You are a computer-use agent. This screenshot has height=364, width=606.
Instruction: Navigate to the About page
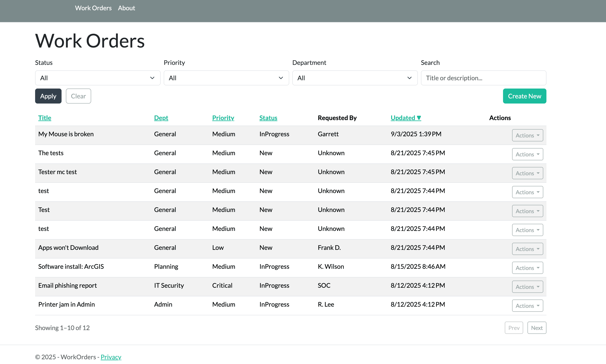pos(126,8)
